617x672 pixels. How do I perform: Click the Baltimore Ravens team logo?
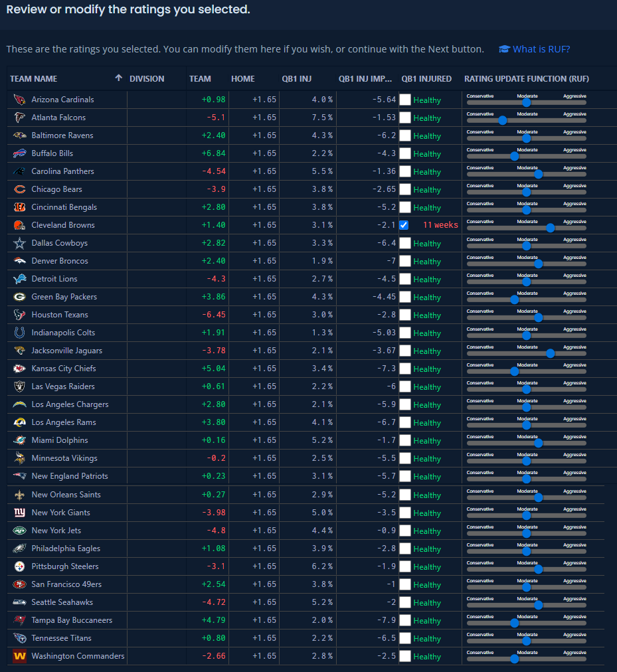click(x=19, y=135)
